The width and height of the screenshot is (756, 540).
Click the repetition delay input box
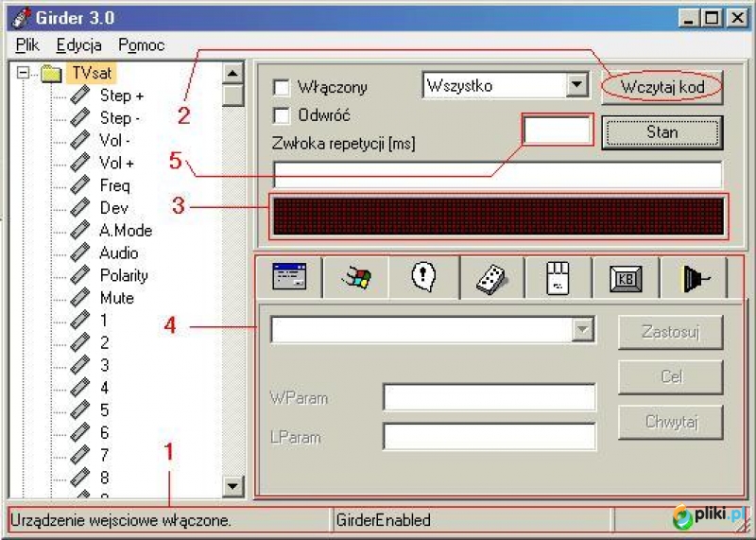click(x=558, y=130)
